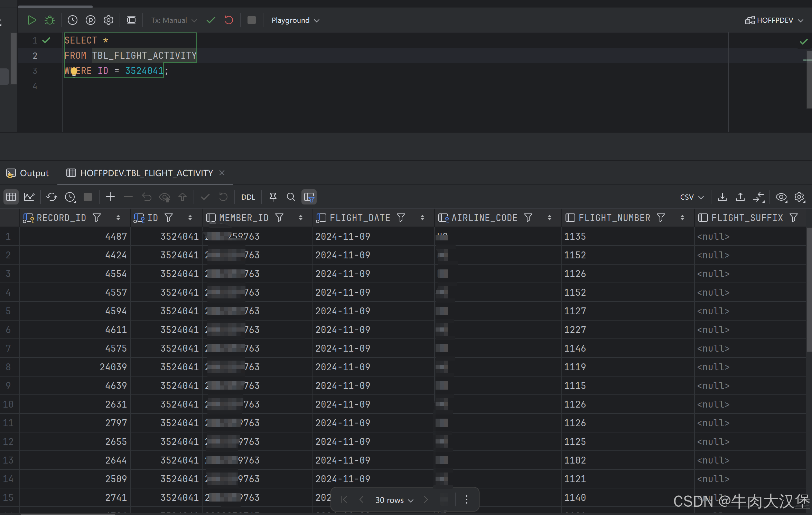Toggle in-editor results icon
Viewport: 812px width, 515px height.
pos(131,20)
